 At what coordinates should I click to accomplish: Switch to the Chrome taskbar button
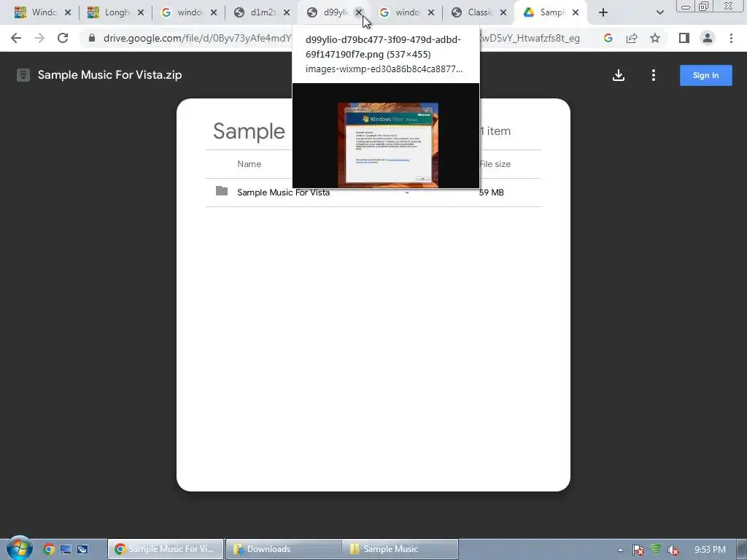(166, 549)
